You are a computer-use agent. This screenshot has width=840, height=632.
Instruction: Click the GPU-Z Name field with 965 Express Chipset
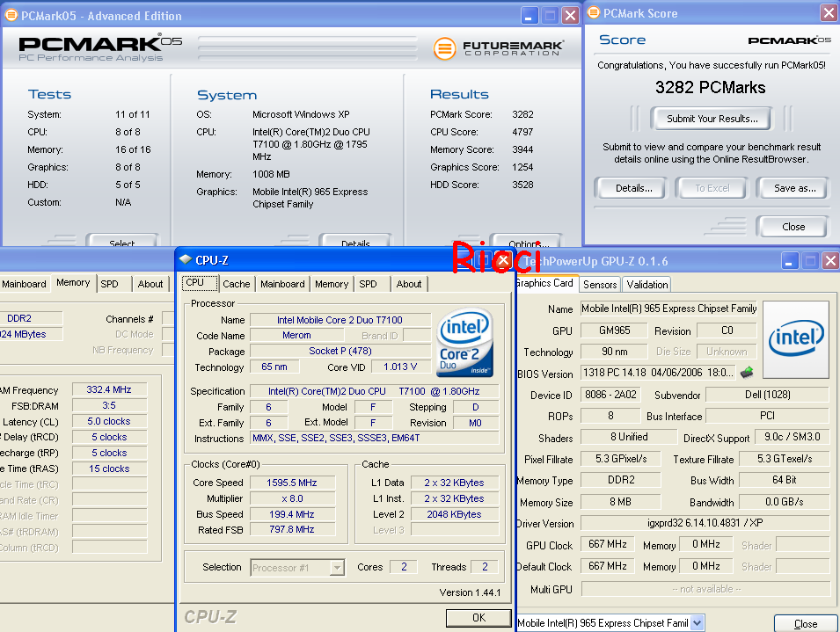668,309
